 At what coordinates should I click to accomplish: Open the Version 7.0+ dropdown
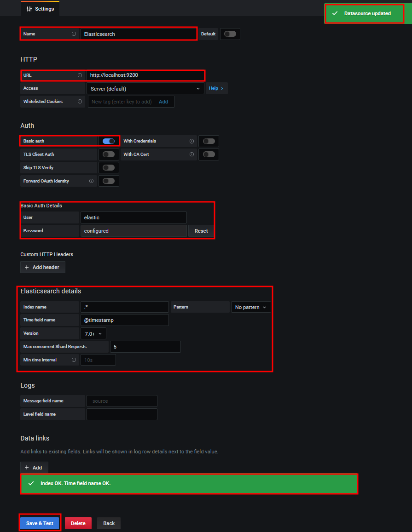point(93,333)
